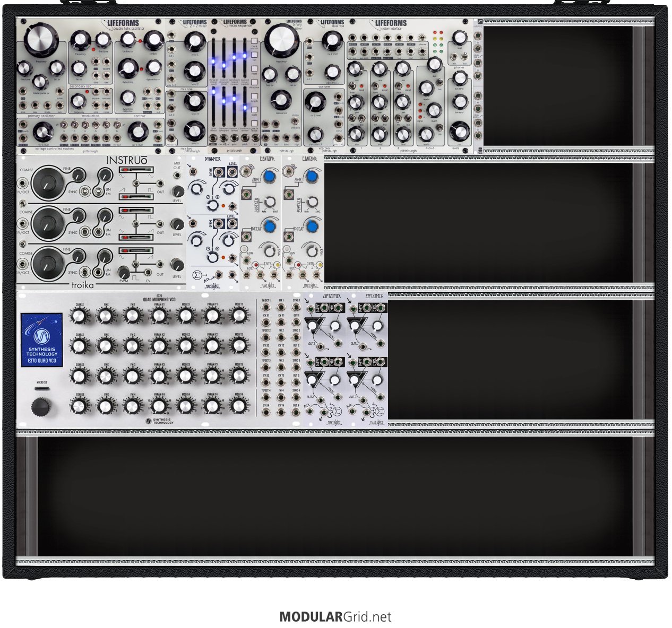Click the large frequency knob on Double Helix Oscillator

point(40,41)
